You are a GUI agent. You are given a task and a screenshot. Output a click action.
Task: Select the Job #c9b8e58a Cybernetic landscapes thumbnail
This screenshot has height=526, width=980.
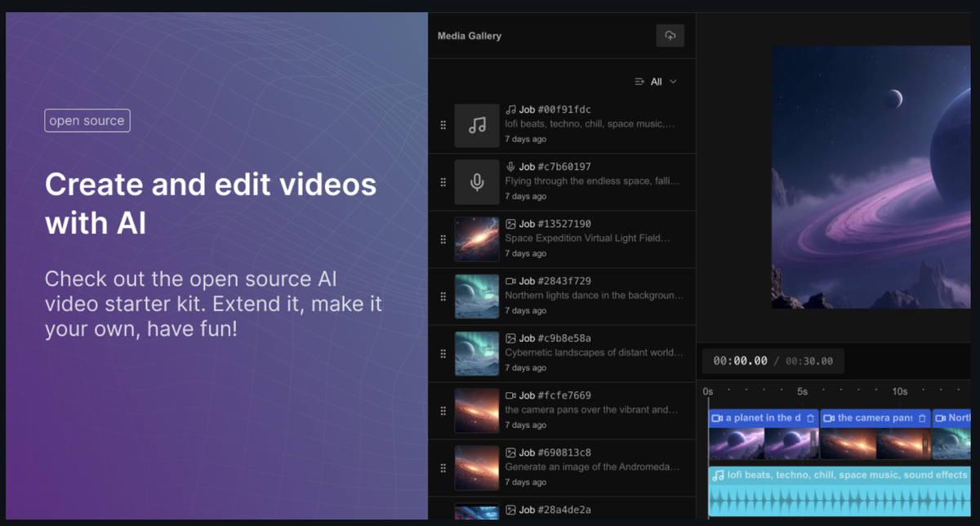pos(477,353)
